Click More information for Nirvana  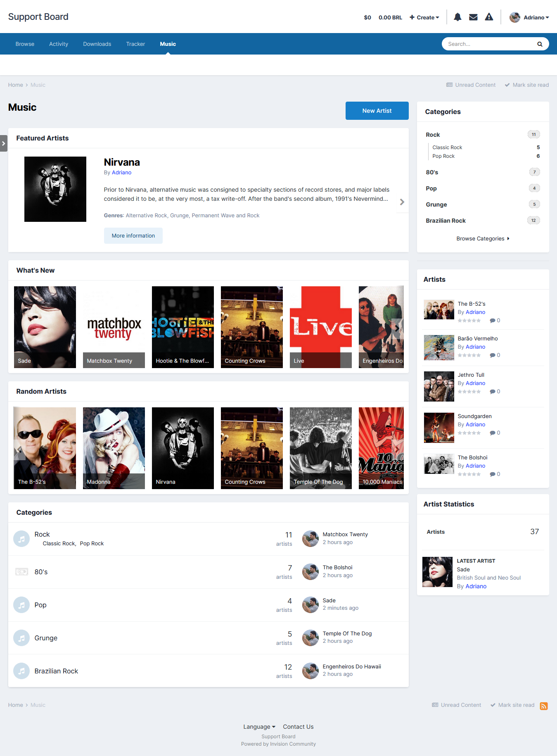point(133,235)
